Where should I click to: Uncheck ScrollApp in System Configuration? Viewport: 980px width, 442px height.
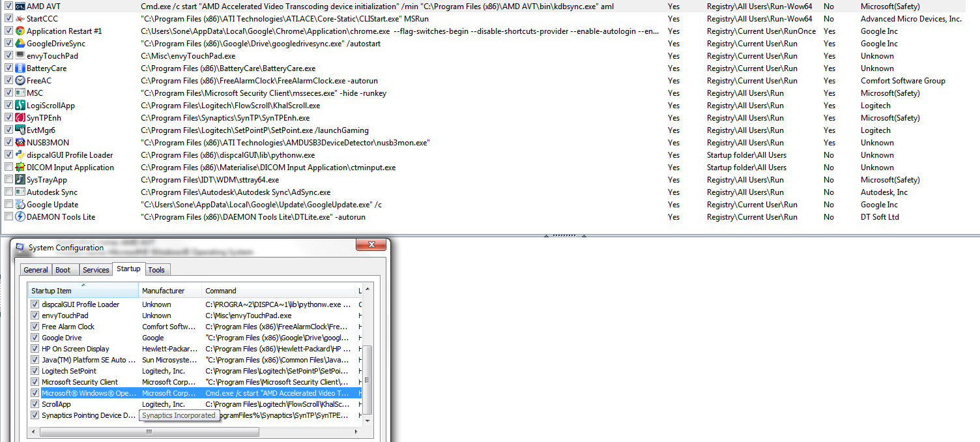point(35,404)
